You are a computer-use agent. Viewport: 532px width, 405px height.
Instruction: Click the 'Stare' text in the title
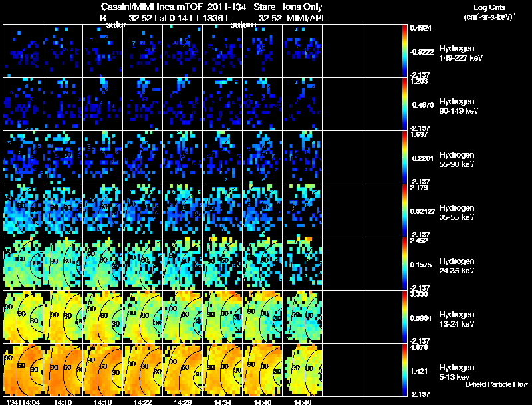tap(265, 7)
